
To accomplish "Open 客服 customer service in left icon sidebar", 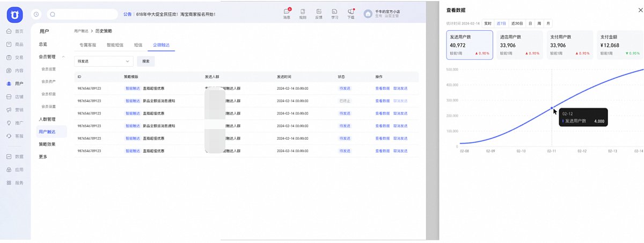I will [x=15, y=136].
